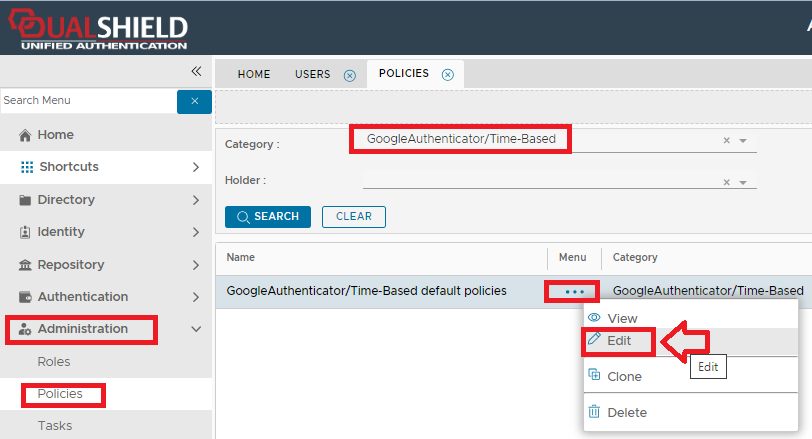
Task: Select Clone in the context menu
Action: click(x=624, y=376)
